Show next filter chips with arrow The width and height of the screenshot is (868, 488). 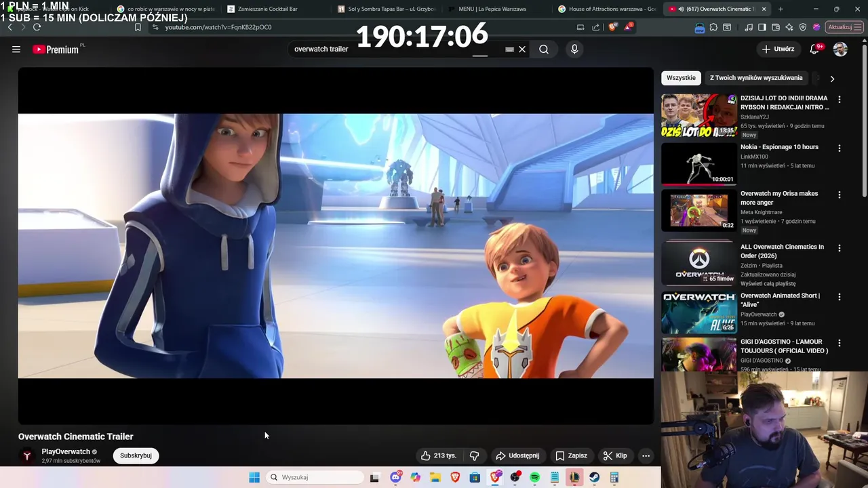click(832, 79)
